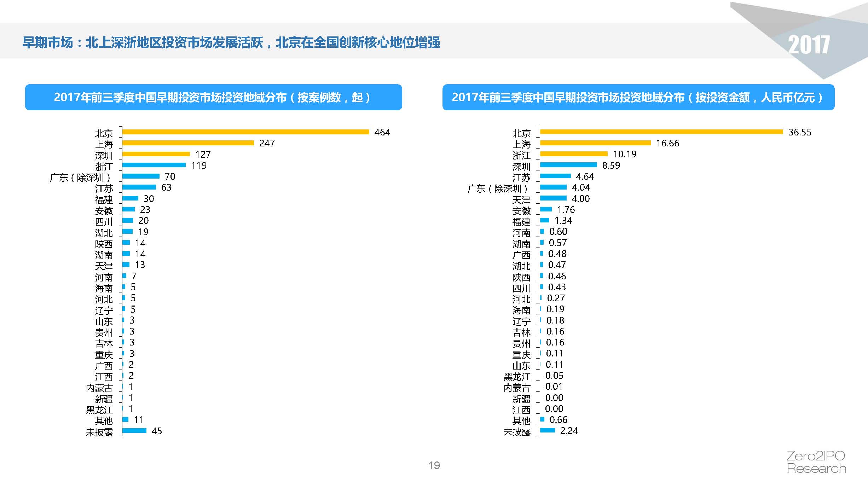Click the Shanghai bar labeled 247

tap(188, 143)
